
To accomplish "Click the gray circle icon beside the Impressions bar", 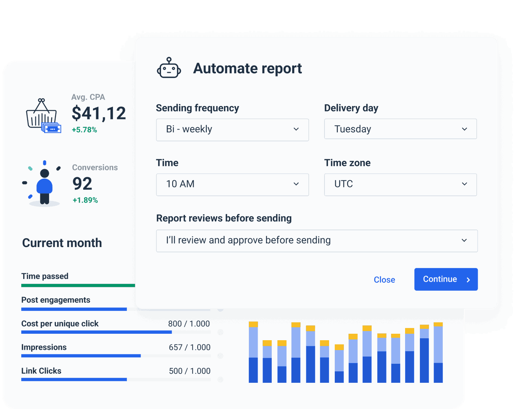I will pos(220,356).
